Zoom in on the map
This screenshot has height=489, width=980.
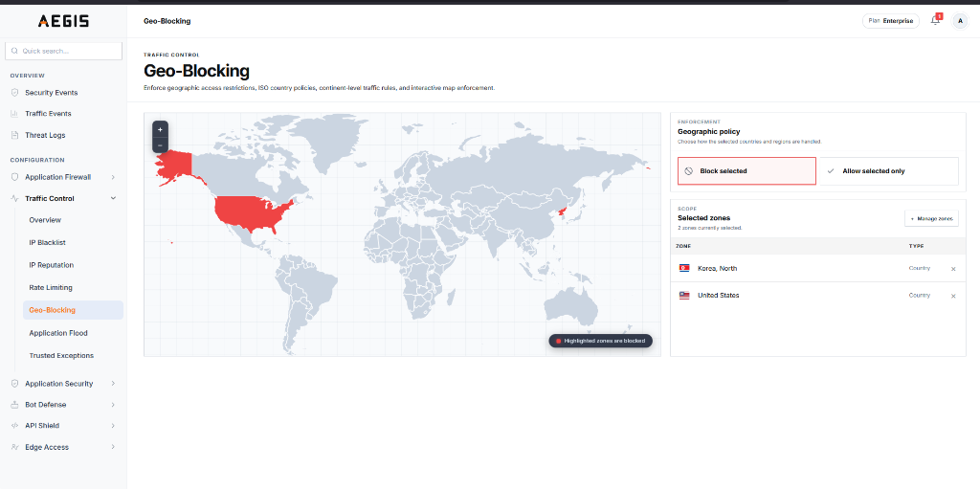click(x=160, y=129)
